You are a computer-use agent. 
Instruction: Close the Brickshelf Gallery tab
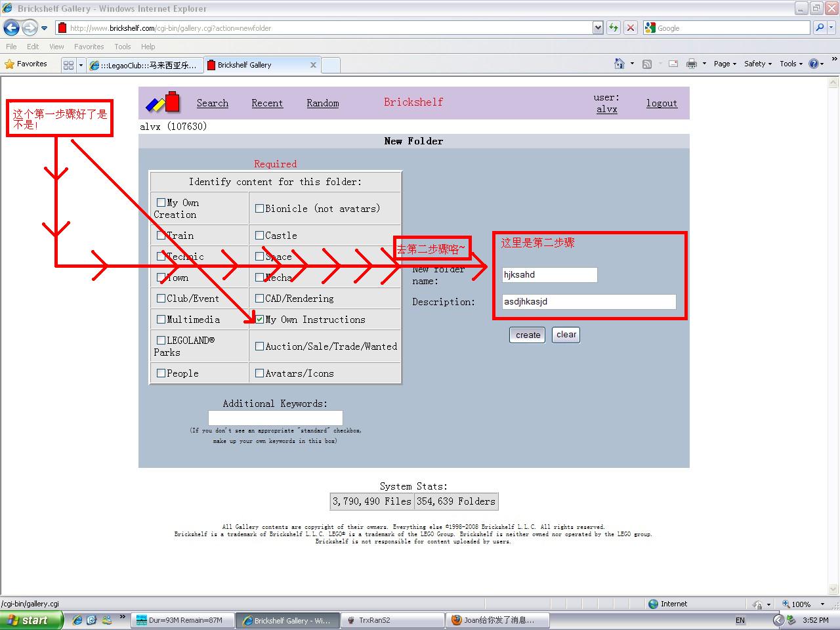tap(313, 65)
